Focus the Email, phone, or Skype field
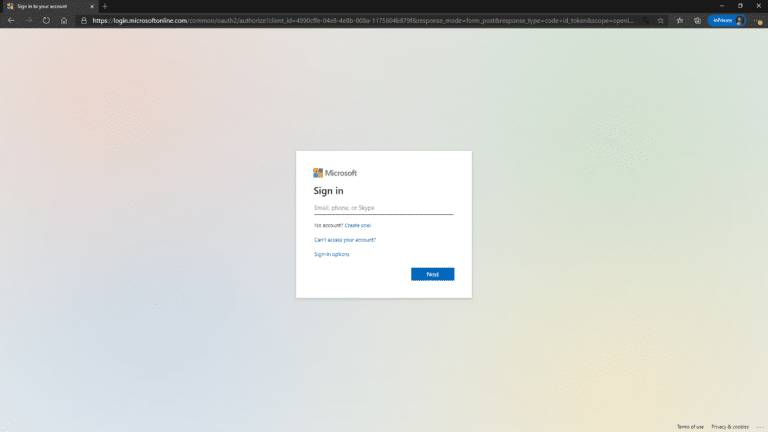The height and width of the screenshot is (432, 768). point(383,208)
